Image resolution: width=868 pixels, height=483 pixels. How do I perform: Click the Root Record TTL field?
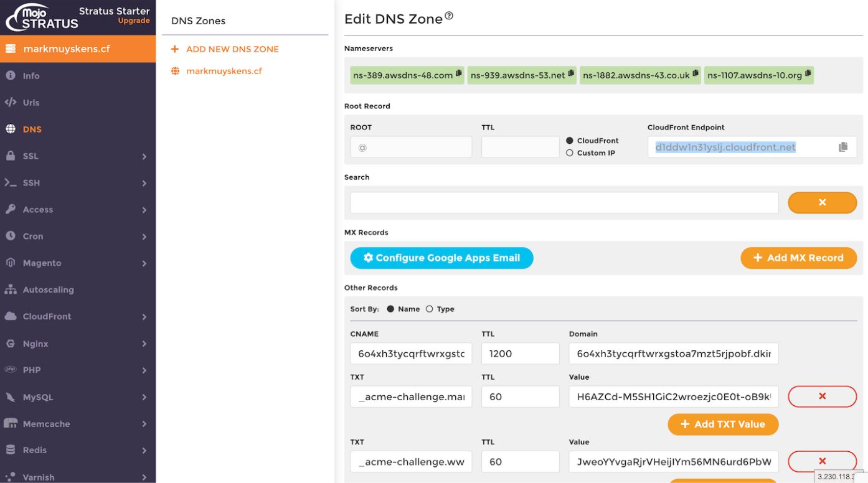pyautogui.click(x=521, y=147)
